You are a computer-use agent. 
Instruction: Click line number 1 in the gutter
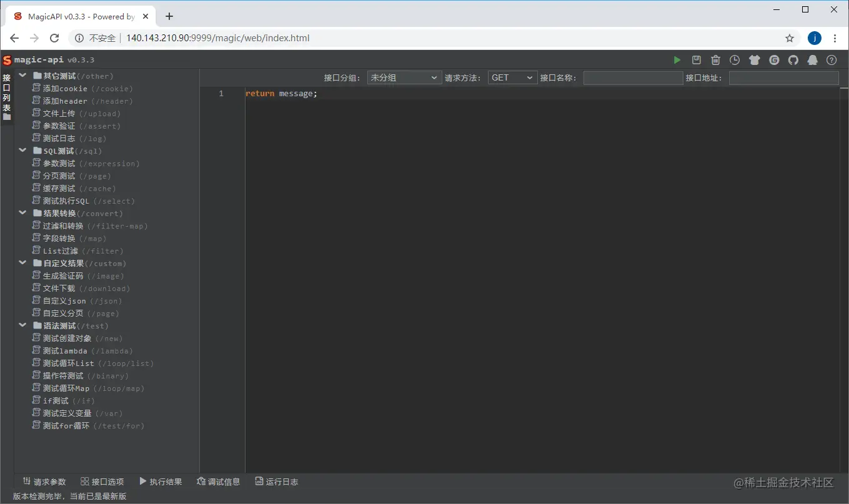point(221,94)
